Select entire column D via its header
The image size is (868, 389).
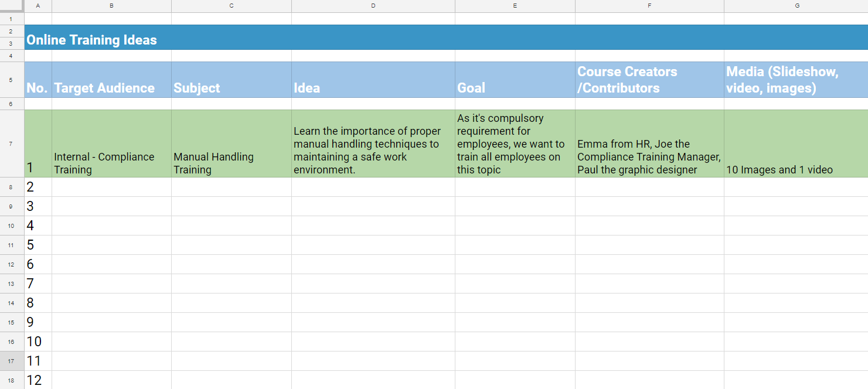pos(373,6)
